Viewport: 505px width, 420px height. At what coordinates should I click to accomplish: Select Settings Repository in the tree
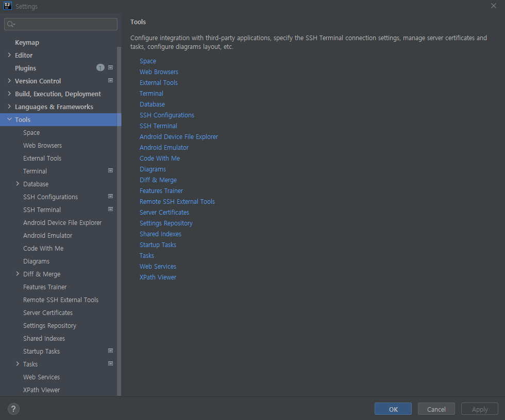(50, 325)
